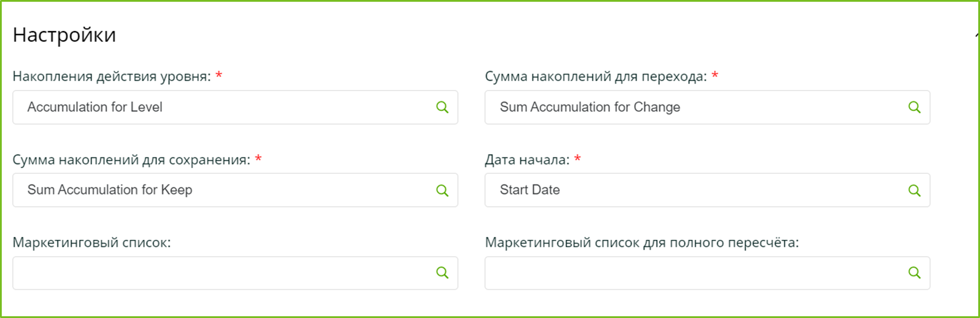Image resolution: width=980 pixels, height=318 pixels.
Task: Click the Маркетинговый список search icon
Action: (x=442, y=273)
